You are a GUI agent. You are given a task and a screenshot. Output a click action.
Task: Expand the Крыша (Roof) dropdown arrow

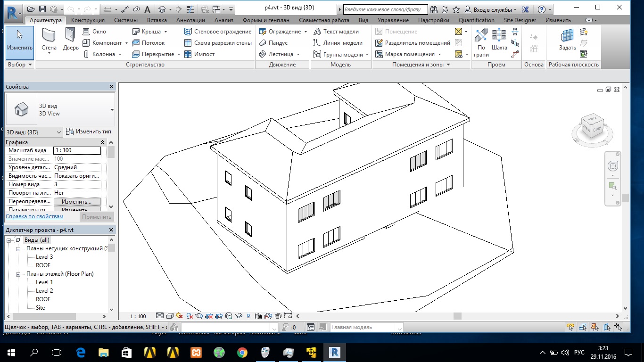click(x=165, y=32)
